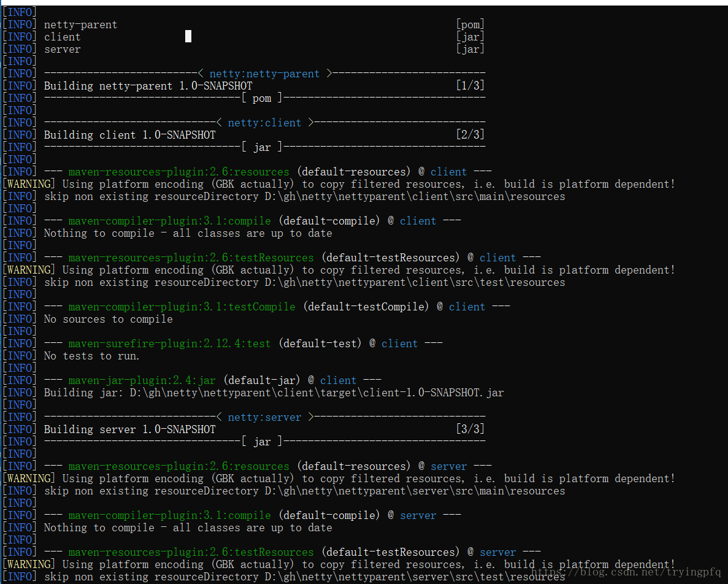728x584 pixels.
Task: Select client\src\main\resources skip path line
Action: point(305,196)
